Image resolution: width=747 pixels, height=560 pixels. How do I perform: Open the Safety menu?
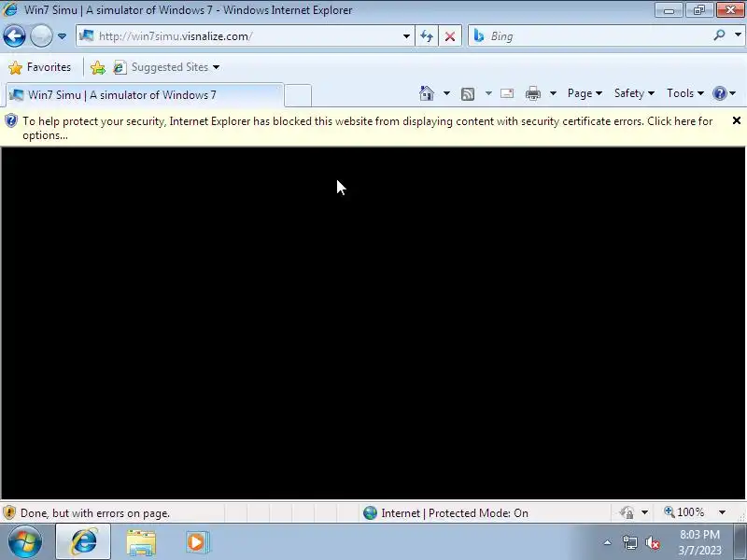click(x=634, y=93)
